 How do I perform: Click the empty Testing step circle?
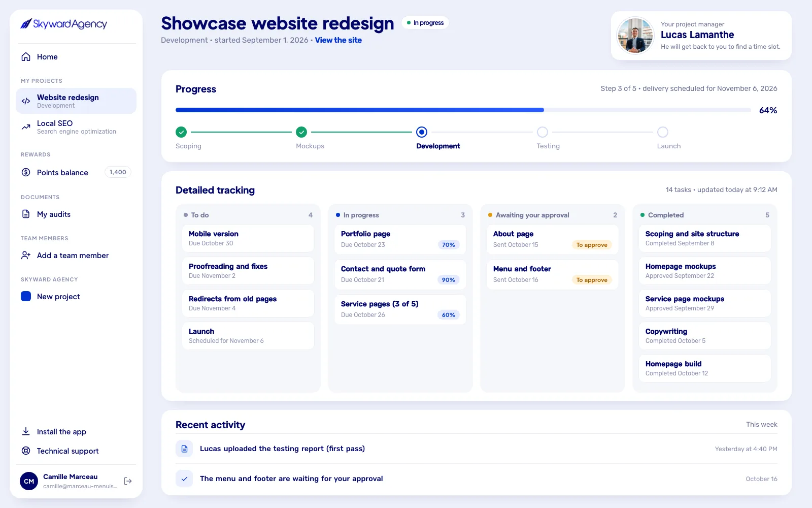click(x=543, y=132)
